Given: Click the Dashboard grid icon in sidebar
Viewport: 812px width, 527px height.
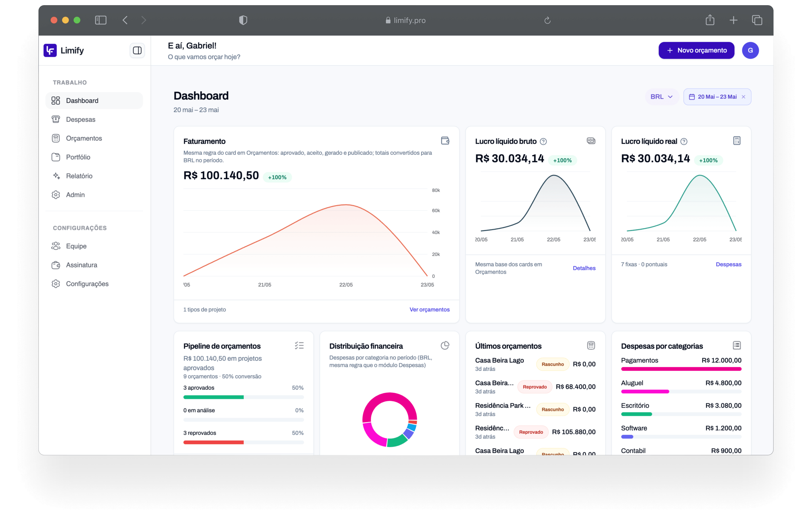Looking at the screenshot, I should (56, 101).
